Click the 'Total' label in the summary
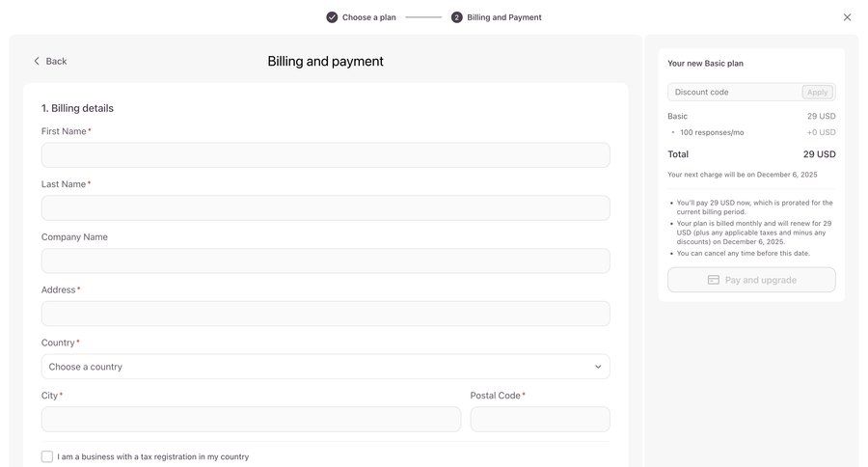 click(678, 154)
